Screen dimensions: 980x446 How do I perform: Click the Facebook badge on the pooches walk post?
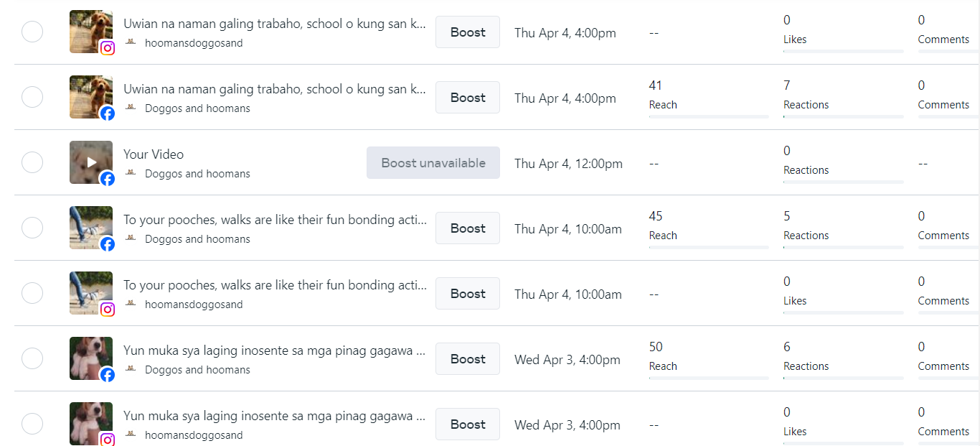(108, 244)
